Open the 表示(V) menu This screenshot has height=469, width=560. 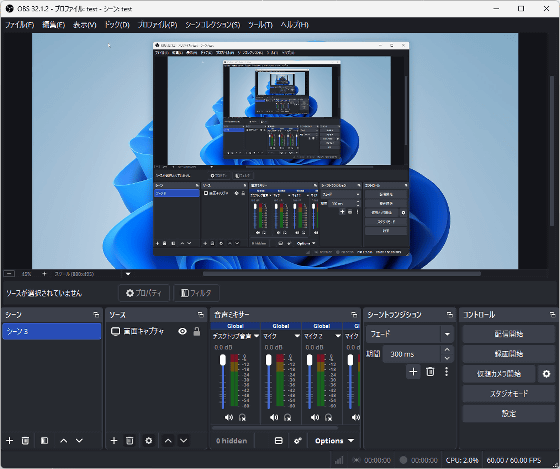point(85,25)
